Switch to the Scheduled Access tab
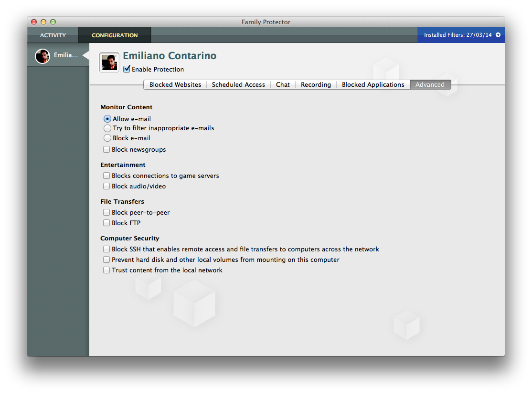The width and height of the screenshot is (532, 394). [x=238, y=85]
